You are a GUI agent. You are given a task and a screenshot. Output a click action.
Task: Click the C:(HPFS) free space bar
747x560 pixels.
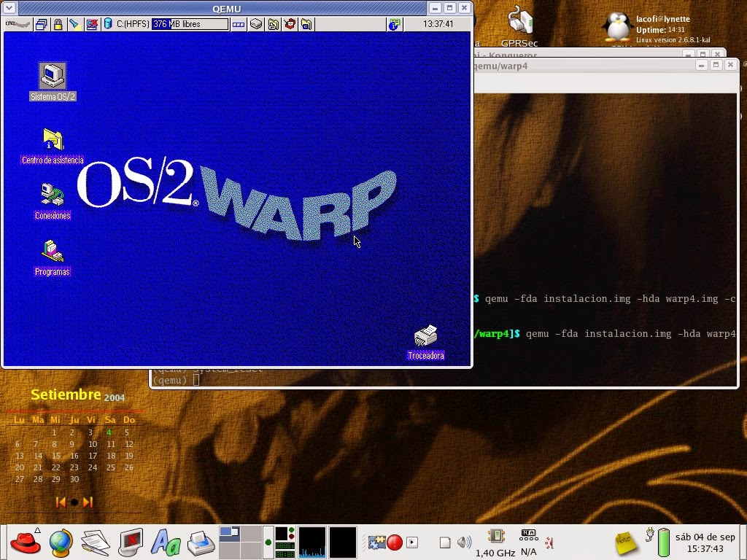[190, 24]
